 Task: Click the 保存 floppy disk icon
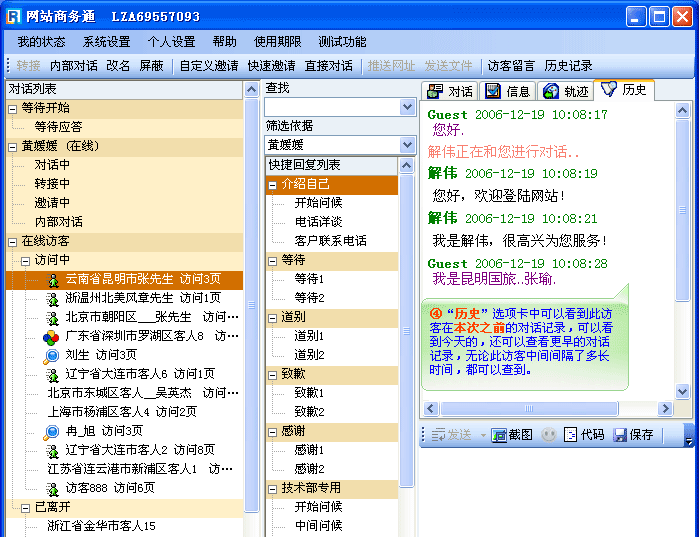coord(620,435)
